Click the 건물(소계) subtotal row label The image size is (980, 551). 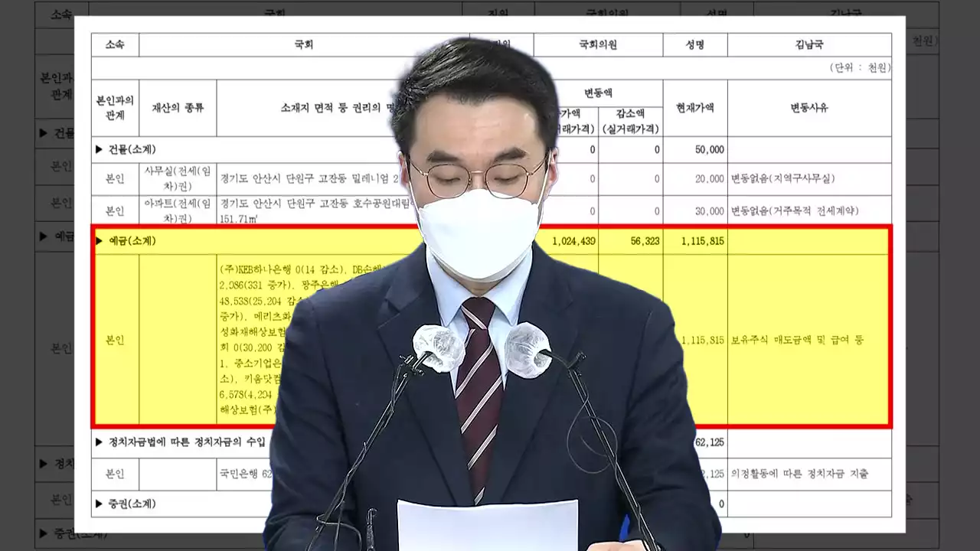tap(126, 149)
